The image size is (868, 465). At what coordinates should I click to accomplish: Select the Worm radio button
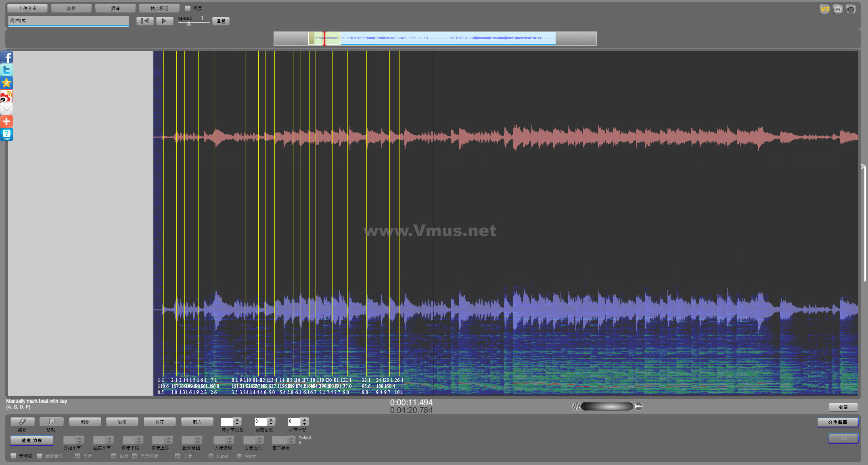[239, 456]
